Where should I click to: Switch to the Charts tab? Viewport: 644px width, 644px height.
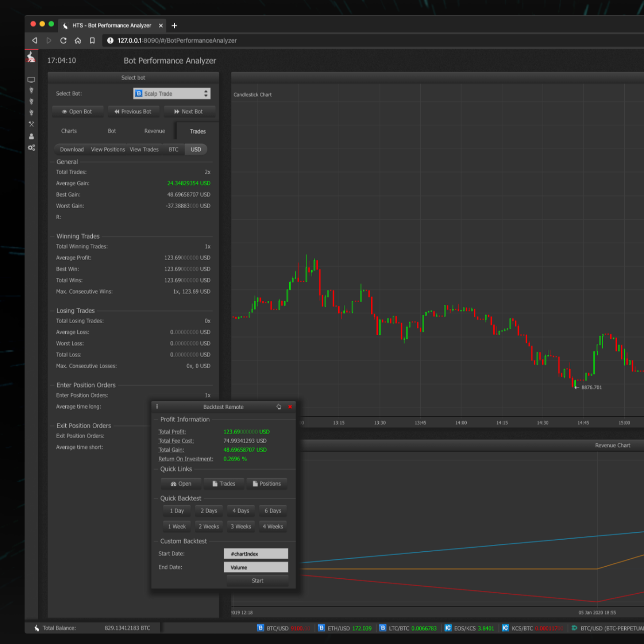69,131
